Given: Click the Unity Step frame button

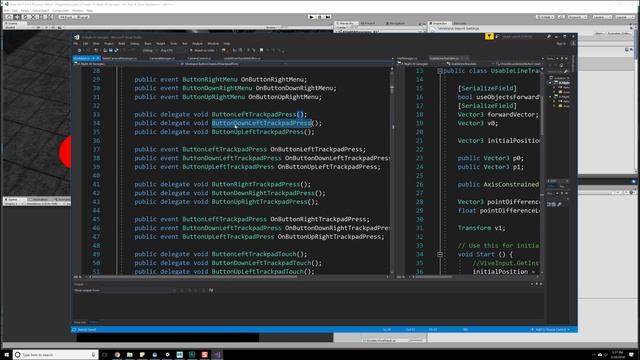Looking at the screenshot, I should pos(327,17).
